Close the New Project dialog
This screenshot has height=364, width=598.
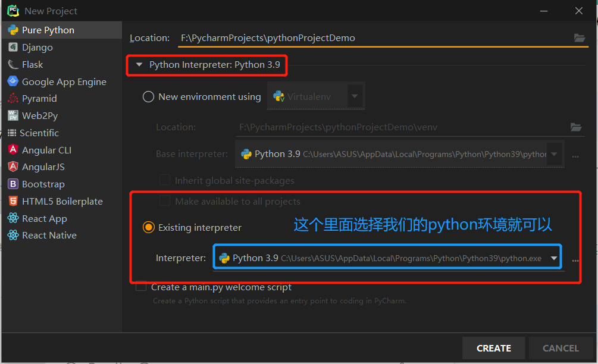coord(579,11)
